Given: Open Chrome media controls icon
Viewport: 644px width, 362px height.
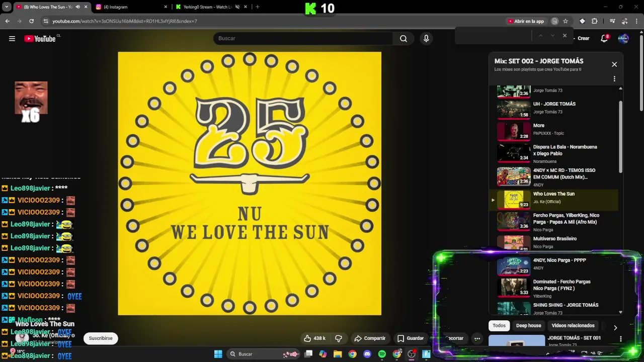Looking at the screenshot, I should 612,21.
